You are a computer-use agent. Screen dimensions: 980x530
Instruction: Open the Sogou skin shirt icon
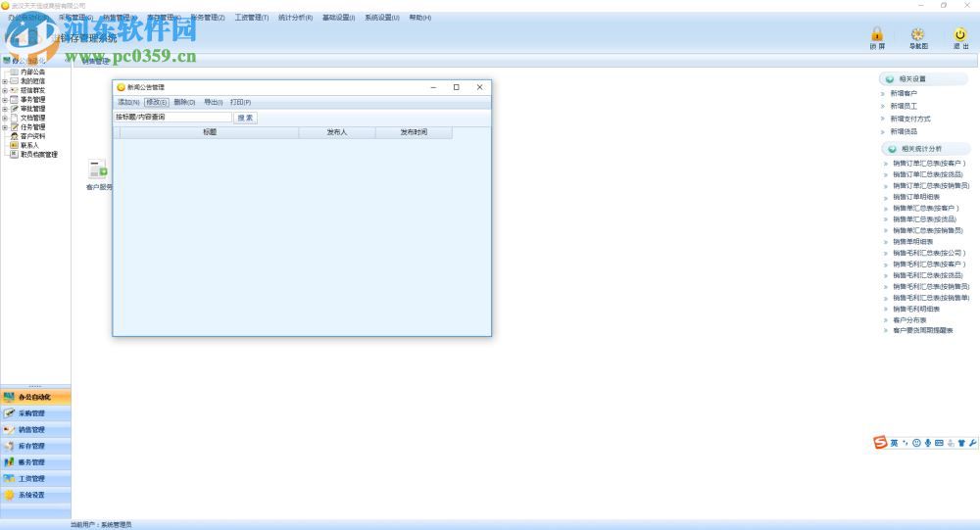[x=961, y=443]
